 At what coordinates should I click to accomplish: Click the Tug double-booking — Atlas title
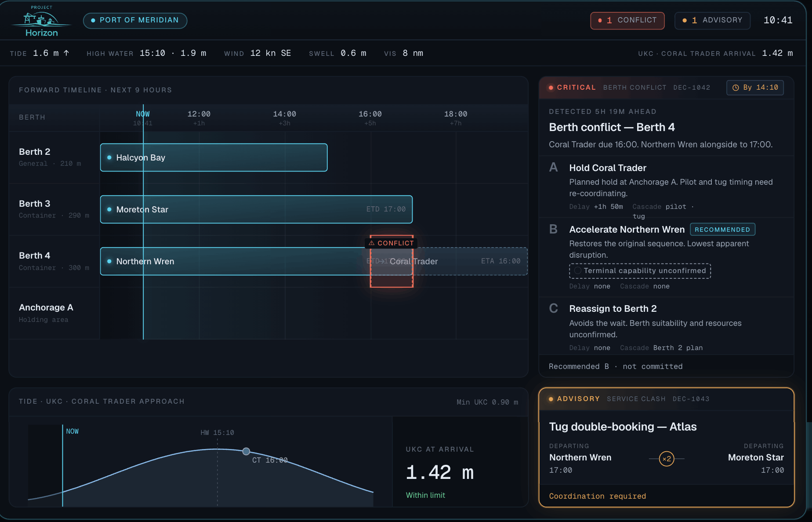pos(623,427)
